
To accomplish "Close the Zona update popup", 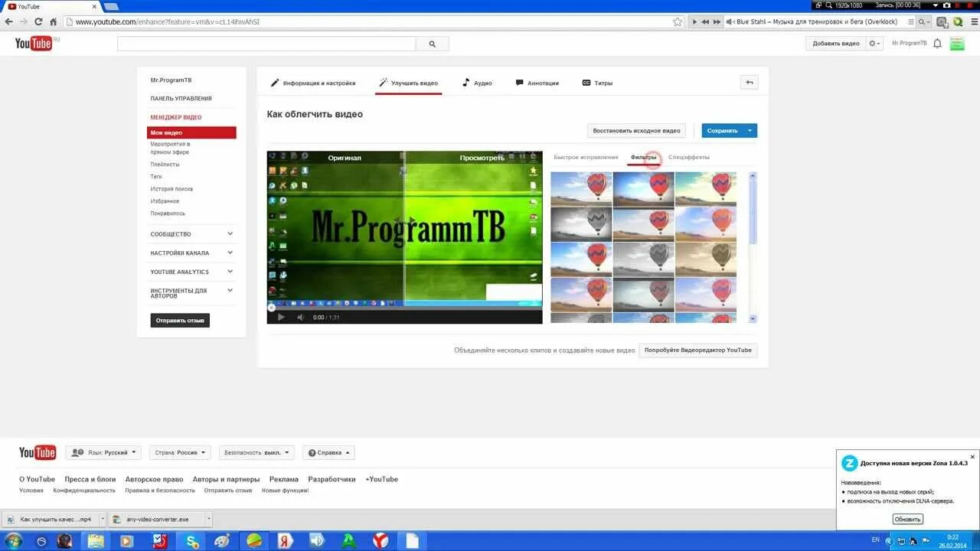I will pos(972,457).
